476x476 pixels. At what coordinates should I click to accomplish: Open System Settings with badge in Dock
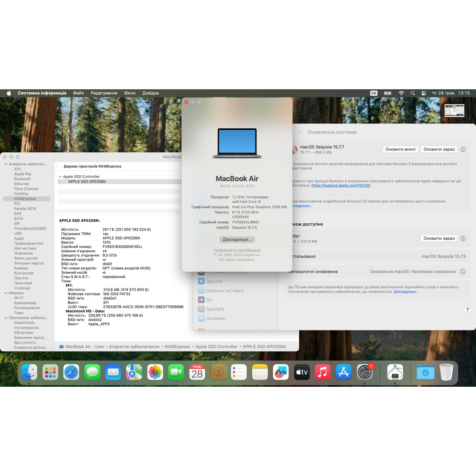365,372
